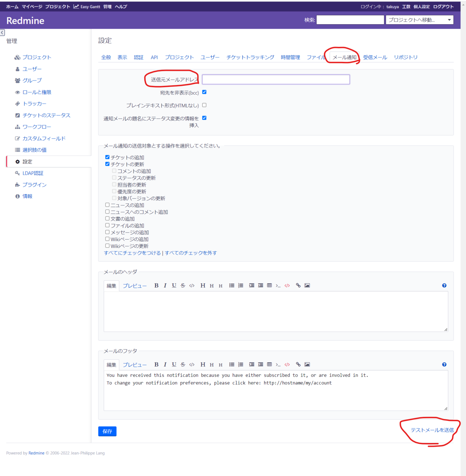Check ニュースへのコメント追加 notification
The height and width of the screenshot is (476, 466).
107,212
